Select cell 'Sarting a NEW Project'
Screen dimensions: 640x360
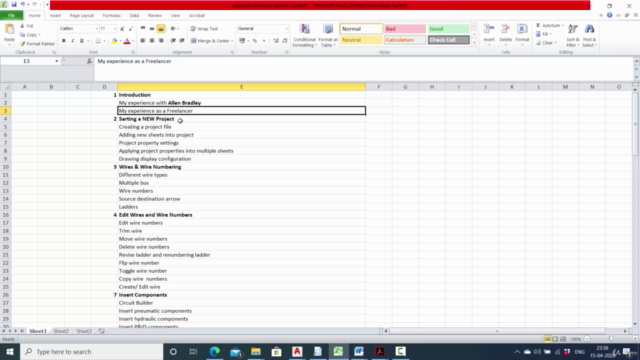click(x=241, y=119)
